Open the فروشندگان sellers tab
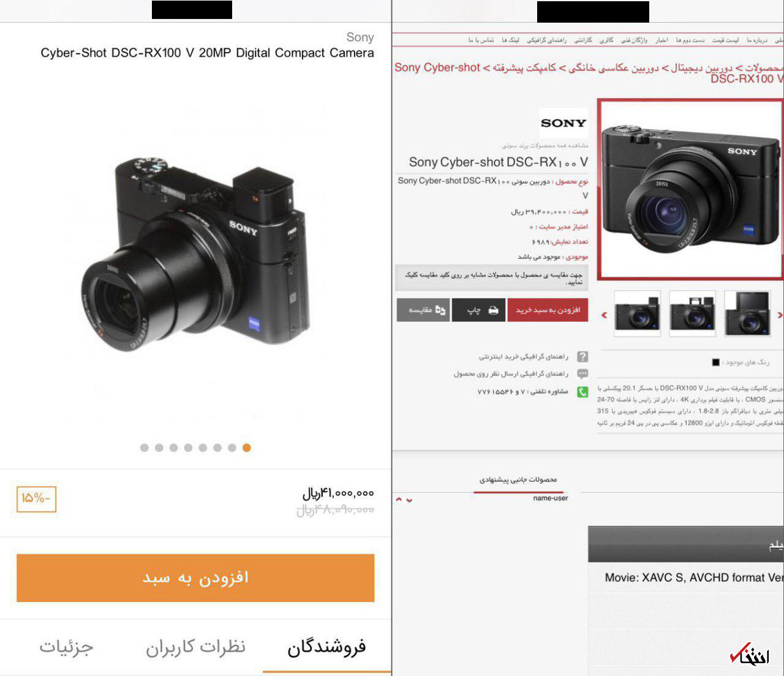 pos(326,647)
